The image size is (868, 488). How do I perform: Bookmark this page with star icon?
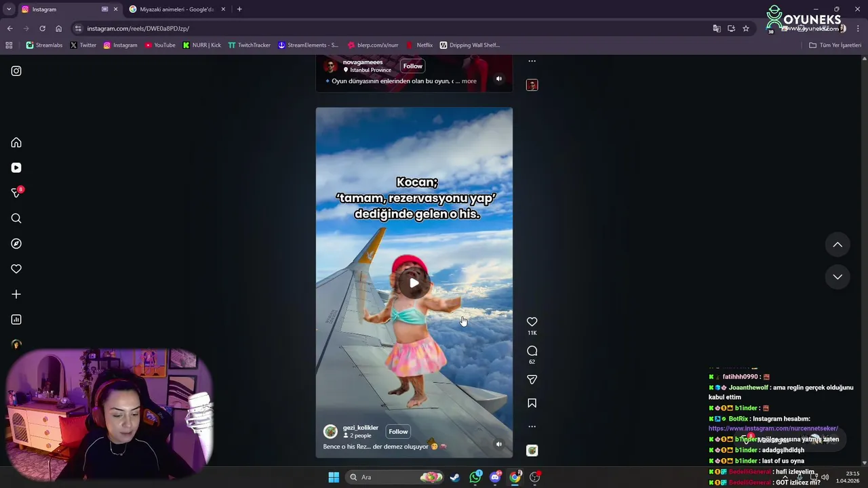coord(746,28)
